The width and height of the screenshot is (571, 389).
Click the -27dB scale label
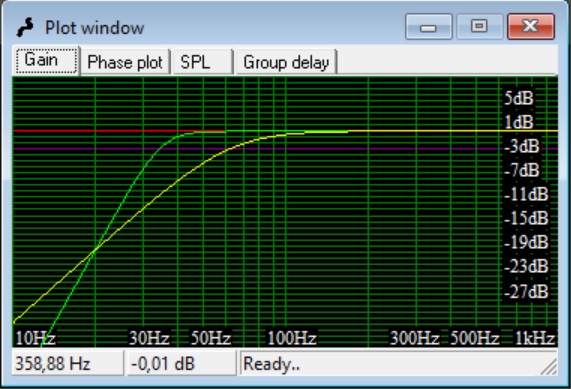pyautogui.click(x=526, y=291)
